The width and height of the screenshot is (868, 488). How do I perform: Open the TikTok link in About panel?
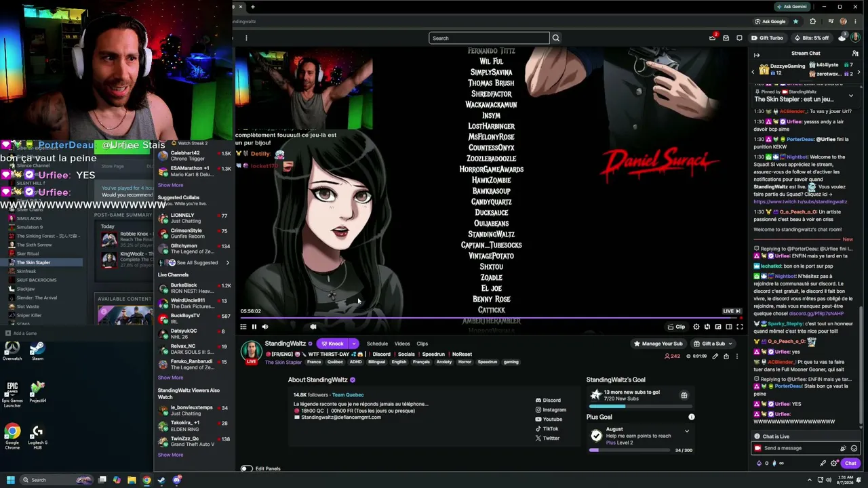pos(547,428)
